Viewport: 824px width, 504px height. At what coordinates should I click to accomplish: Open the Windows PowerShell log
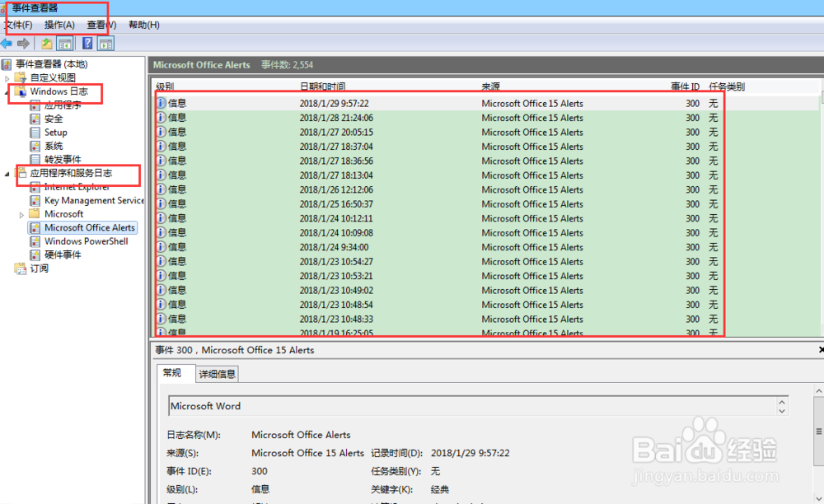tap(87, 241)
